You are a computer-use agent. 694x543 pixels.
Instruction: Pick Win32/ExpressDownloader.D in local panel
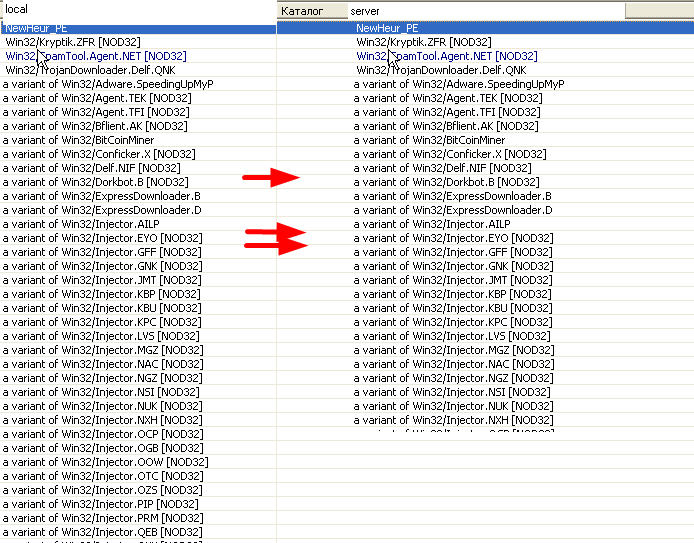(x=102, y=210)
